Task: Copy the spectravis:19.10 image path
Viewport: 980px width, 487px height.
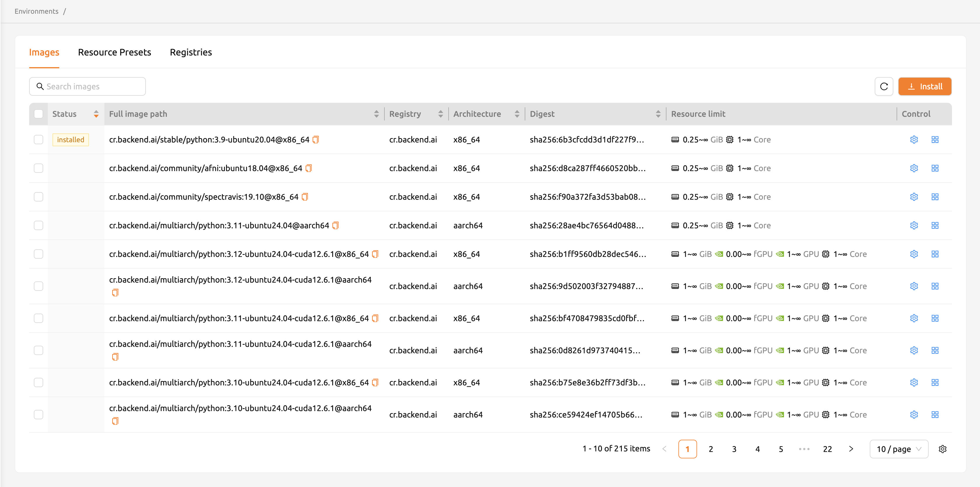Action: tap(305, 197)
